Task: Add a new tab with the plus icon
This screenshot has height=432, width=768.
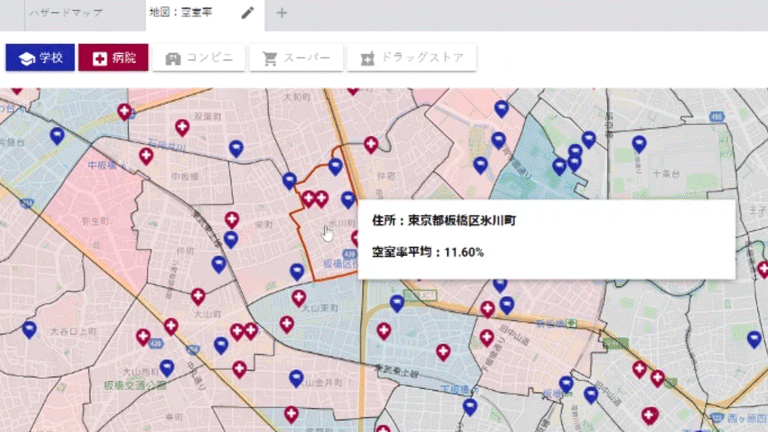Action: [281, 13]
